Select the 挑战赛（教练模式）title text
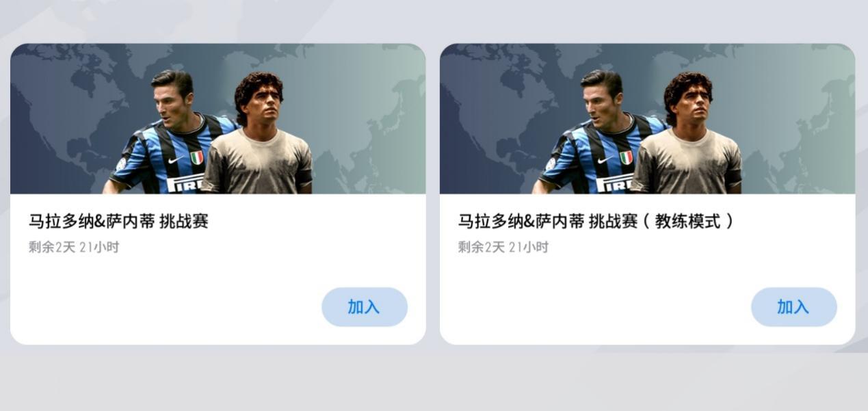 [596, 221]
